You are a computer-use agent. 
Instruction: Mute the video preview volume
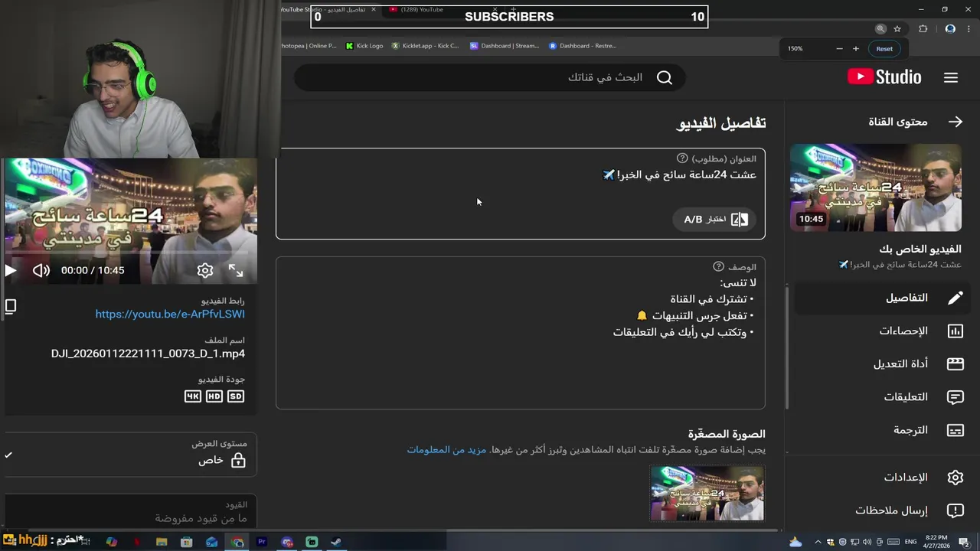click(41, 270)
